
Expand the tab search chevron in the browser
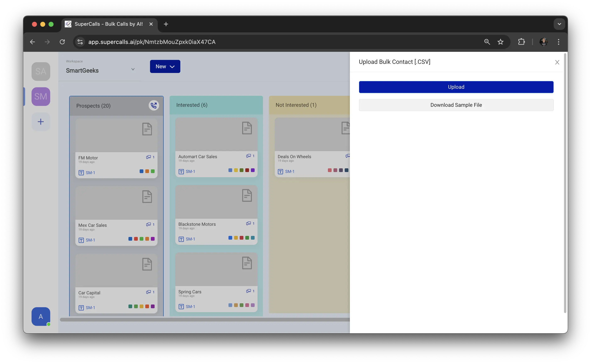pyautogui.click(x=559, y=24)
